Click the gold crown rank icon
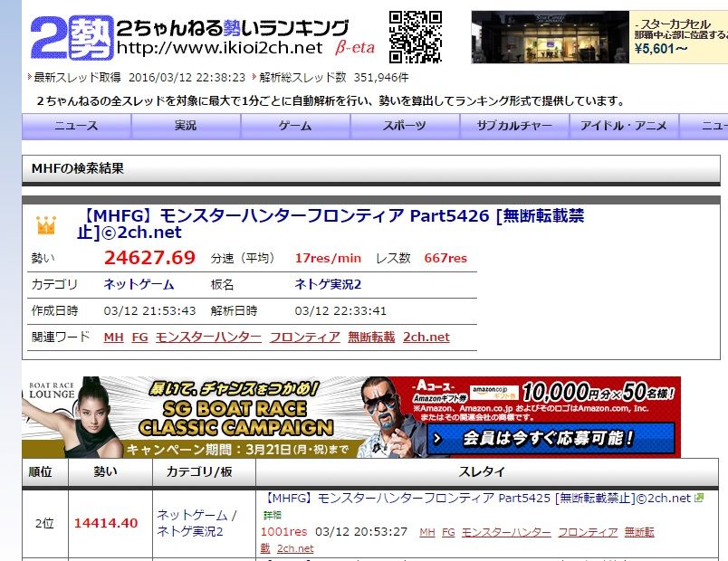The height and width of the screenshot is (561, 728). pos(46,225)
